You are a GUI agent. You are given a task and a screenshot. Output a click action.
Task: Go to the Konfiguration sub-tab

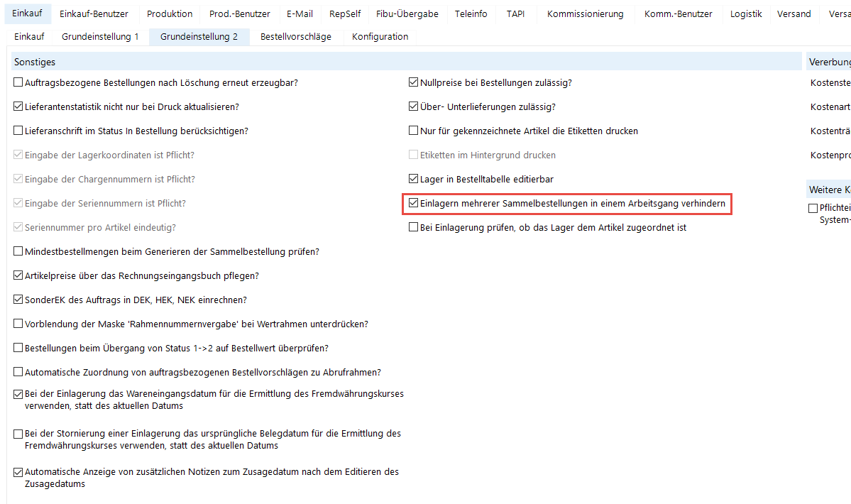[x=380, y=36]
